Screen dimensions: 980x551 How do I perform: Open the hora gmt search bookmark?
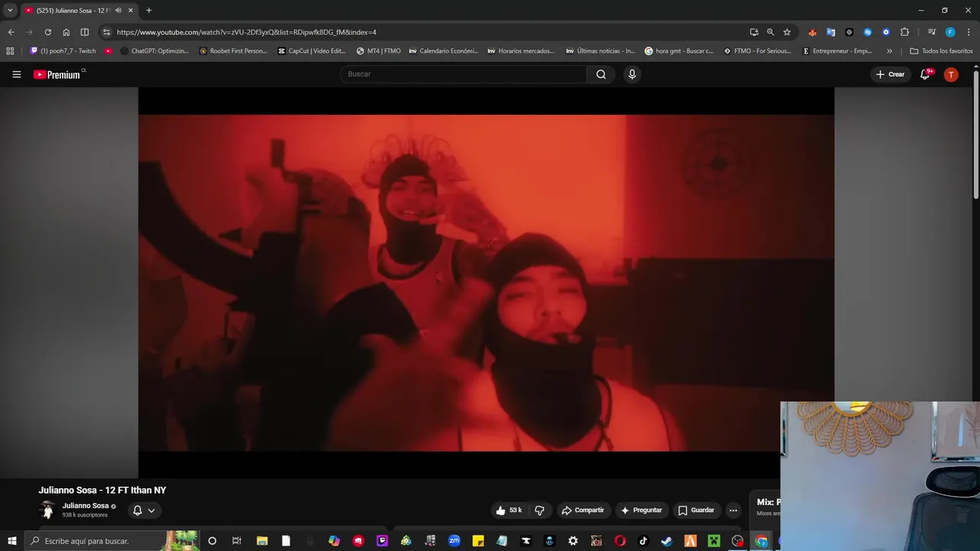tap(679, 51)
